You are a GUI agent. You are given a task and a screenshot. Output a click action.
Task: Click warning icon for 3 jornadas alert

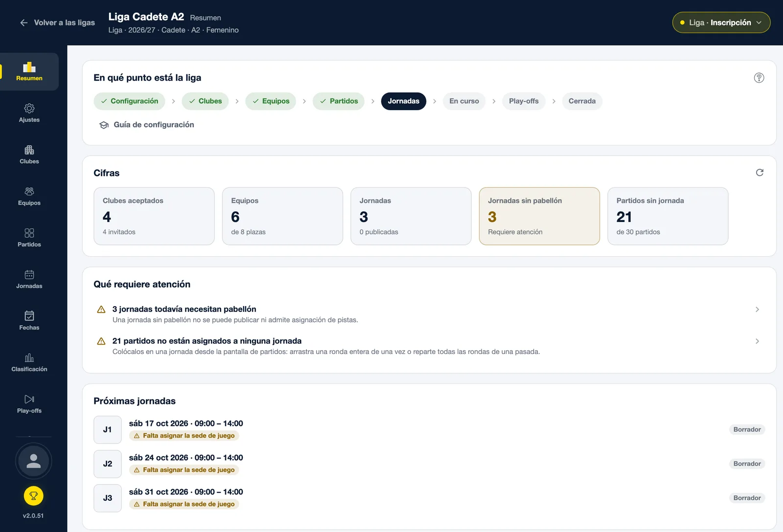[101, 310]
